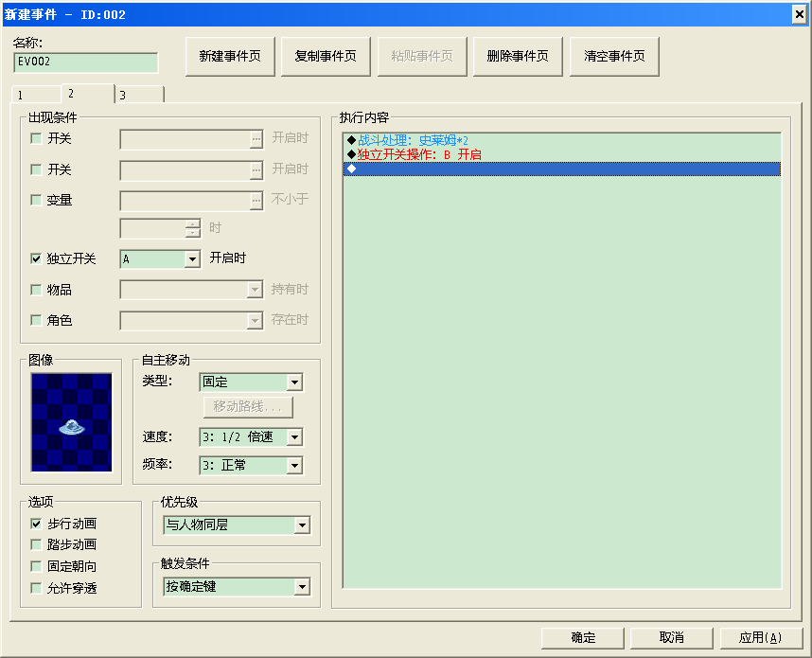The image size is (812, 658).
Task: Toggle the 角色 condition checkbox
Action: (36, 320)
